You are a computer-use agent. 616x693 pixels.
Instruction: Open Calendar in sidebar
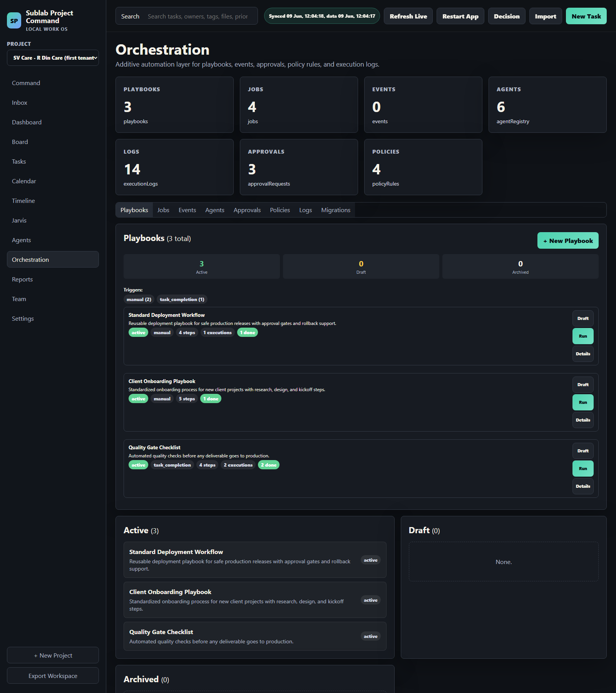pyautogui.click(x=53, y=181)
